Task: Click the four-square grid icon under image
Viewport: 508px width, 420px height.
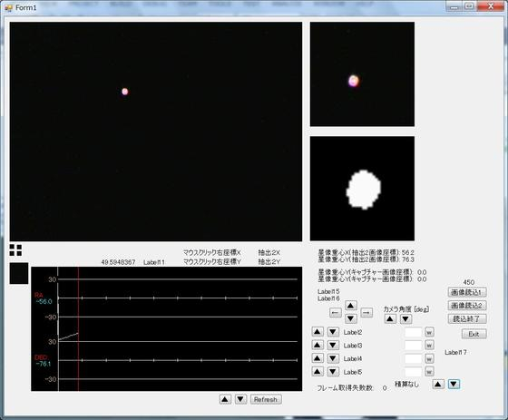Action: tap(15, 250)
